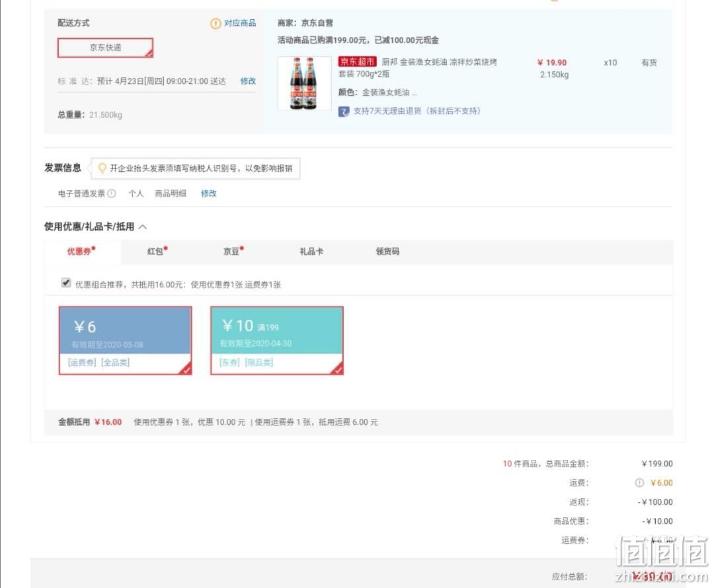Click the 对应商品 link

240,23
